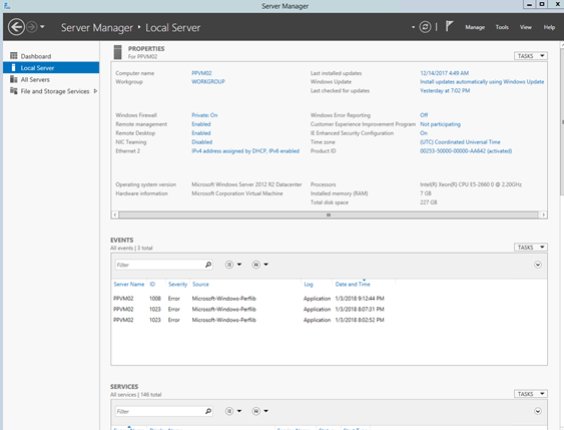Screen dimensions: 564x430
Task: Open the Events TASKS dropdown
Action: coord(531,247)
